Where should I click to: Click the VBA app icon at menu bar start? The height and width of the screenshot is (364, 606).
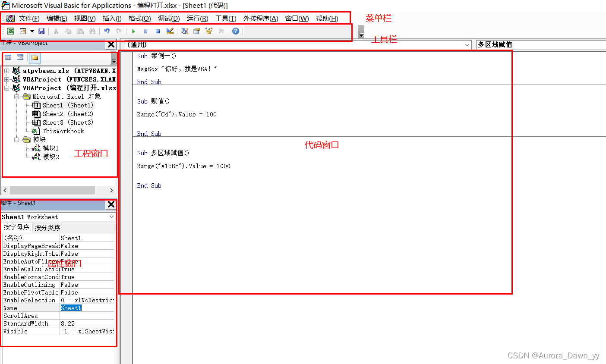(x=10, y=18)
